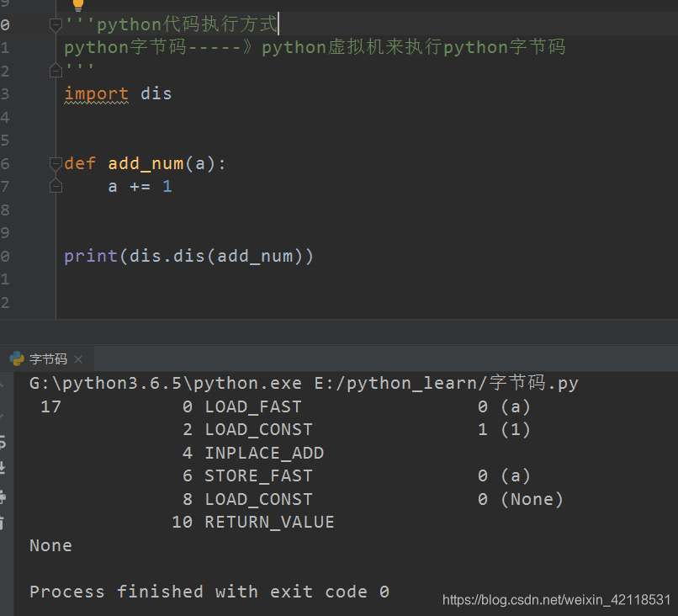Screen dimensions: 678x616
Task: Toggle soft-wrap in the run console toolbar
Action: tap(3, 443)
